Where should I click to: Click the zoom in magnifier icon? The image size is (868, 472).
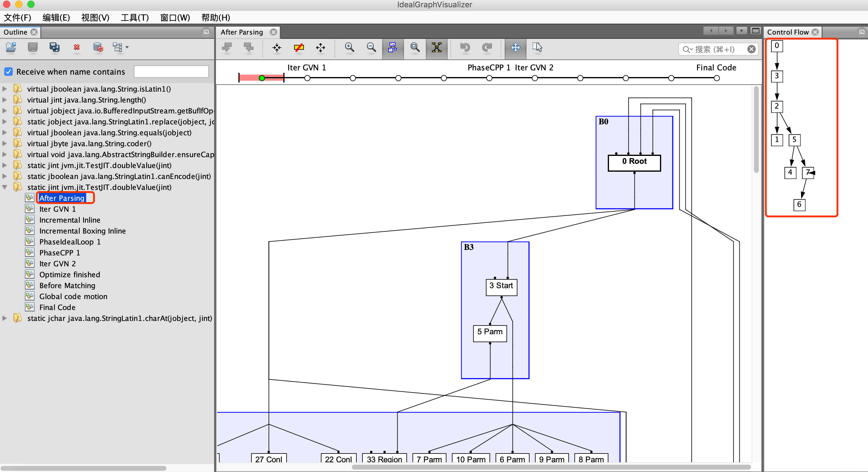349,48
